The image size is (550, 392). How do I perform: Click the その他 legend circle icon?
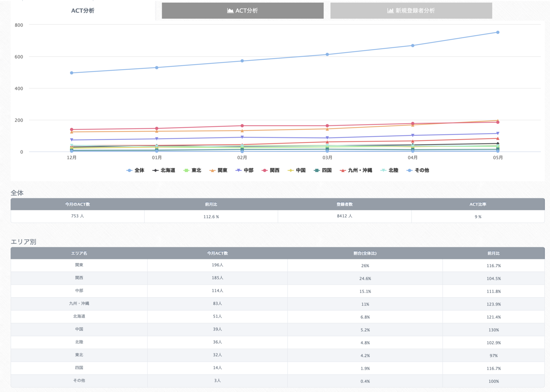click(x=409, y=170)
